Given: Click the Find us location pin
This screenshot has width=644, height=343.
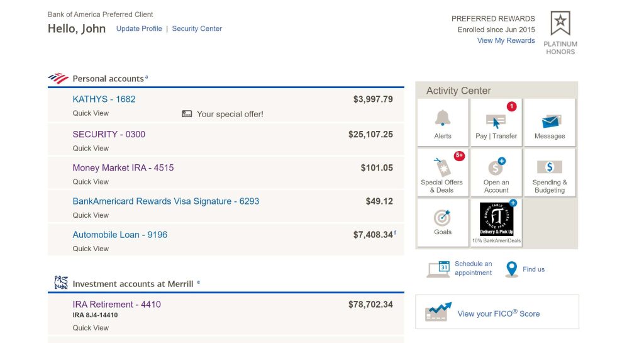Looking at the screenshot, I should 511,269.
